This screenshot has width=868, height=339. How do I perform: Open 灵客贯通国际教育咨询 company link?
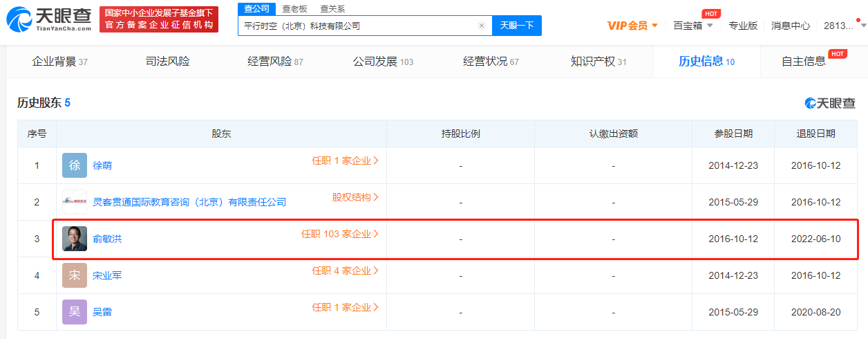tap(189, 202)
